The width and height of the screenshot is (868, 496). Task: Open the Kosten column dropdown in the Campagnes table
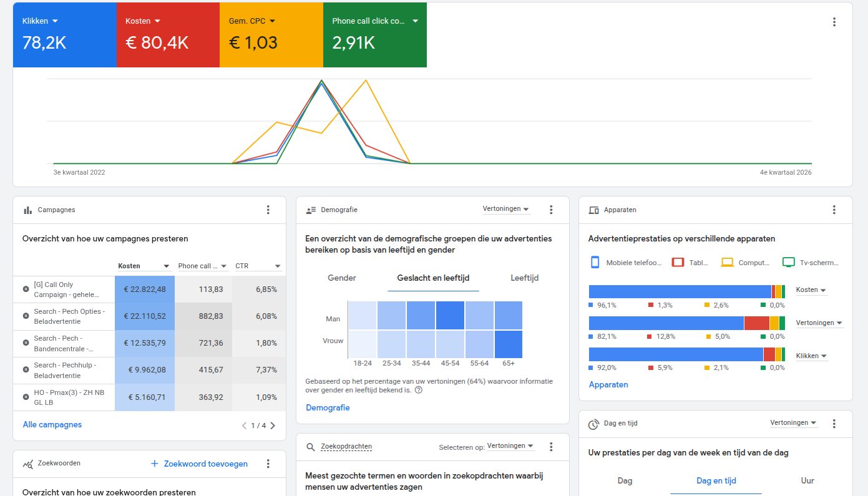(x=144, y=266)
